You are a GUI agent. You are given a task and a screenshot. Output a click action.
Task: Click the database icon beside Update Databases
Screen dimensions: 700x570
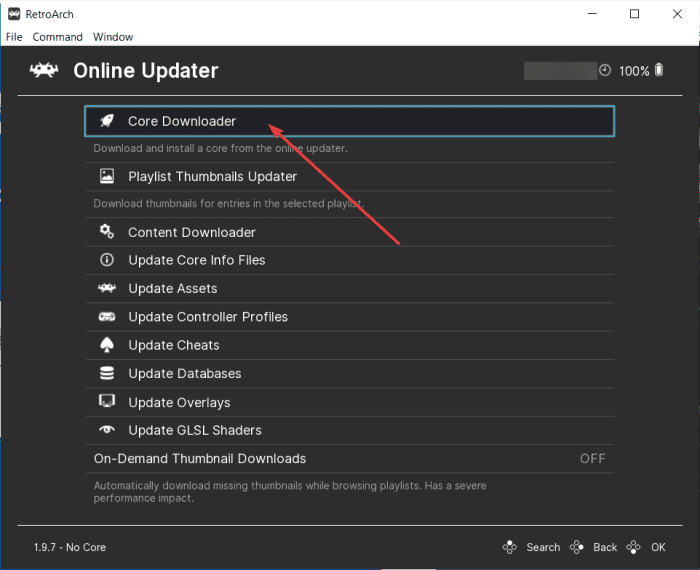click(x=107, y=373)
